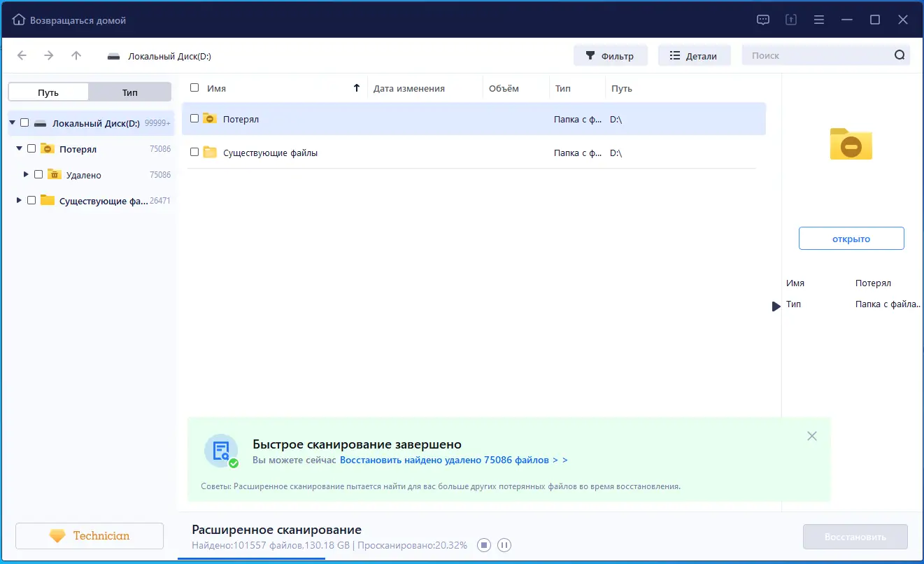Screen dimensions: 924x564
Task: Click inside the Поиск search field
Action: [x=804, y=55]
